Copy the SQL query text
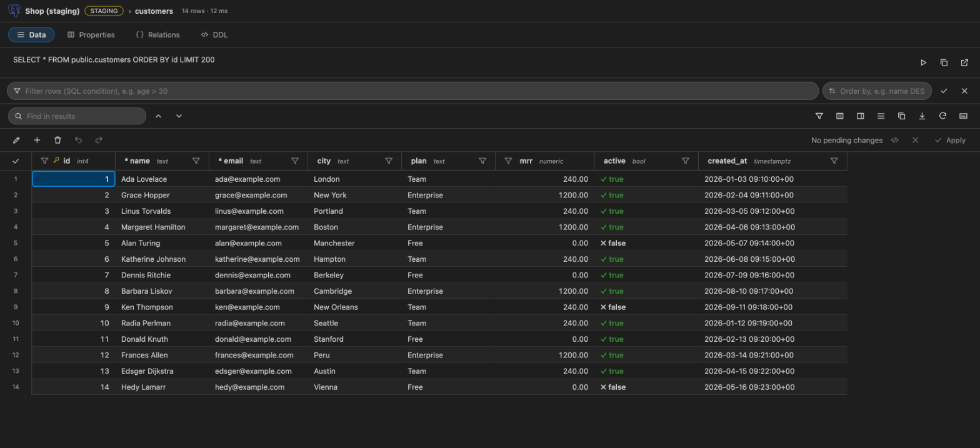This screenshot has height=448, width=980. [x=944, y=62]
